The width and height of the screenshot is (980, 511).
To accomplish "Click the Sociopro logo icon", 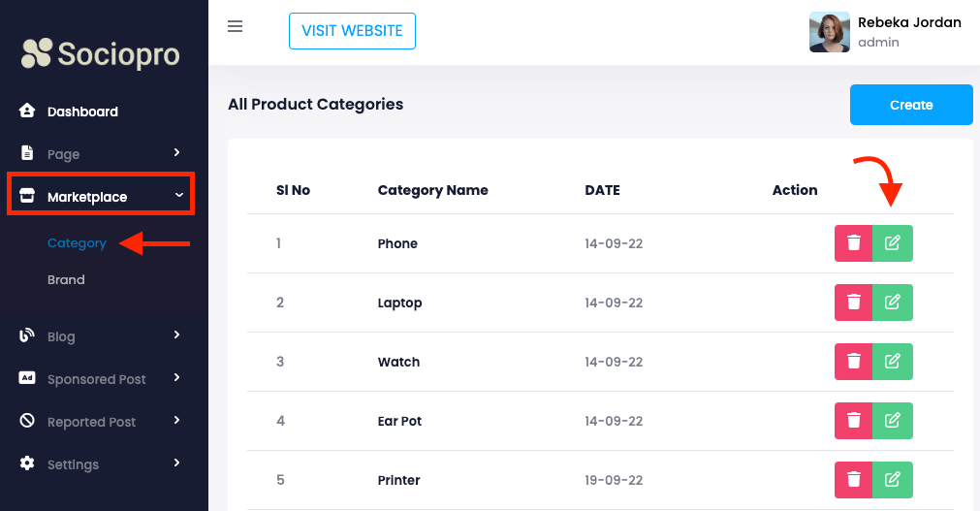I will pyautogui.click(x=37, y=53).
